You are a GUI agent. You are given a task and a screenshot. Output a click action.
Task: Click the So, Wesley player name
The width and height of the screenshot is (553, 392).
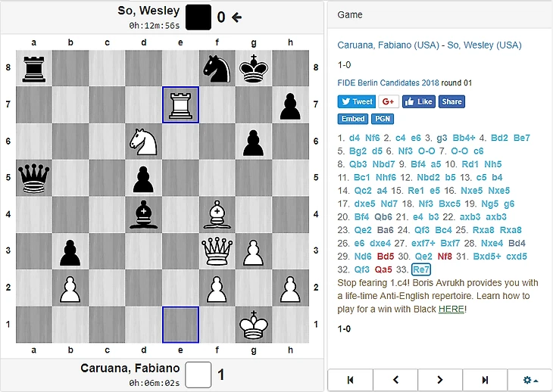pyautogui.click(x=148, y=11)
